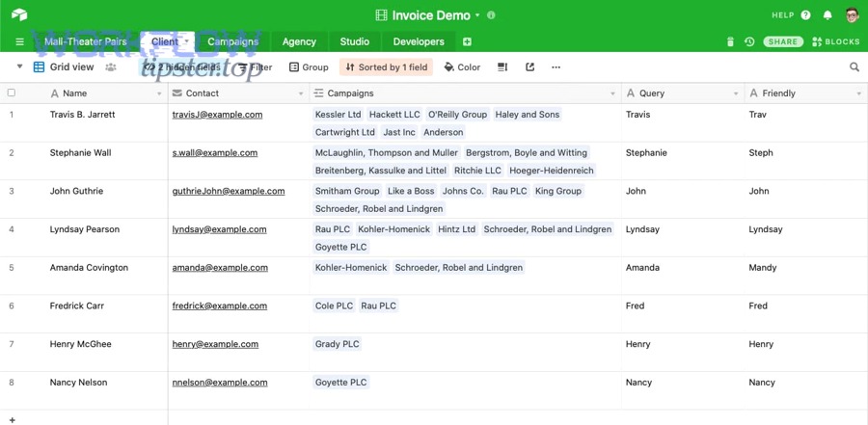Open the Client tab dropdown arrow

tap(186, 40)
